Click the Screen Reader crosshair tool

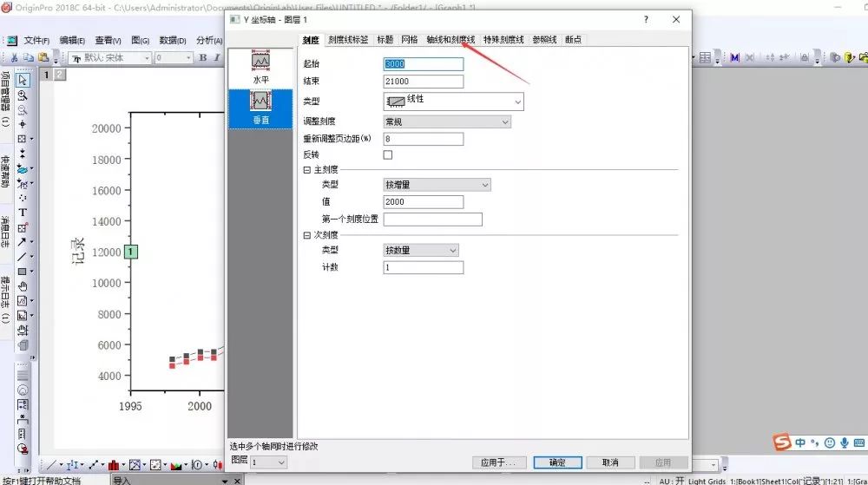point(23,124)
